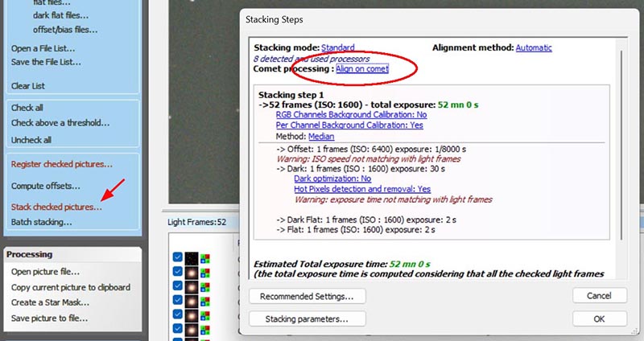Viewport: 644px width, 341px height.
Task: Click Per Channel Background Calibration: Yes
Action: pos(349,125)
